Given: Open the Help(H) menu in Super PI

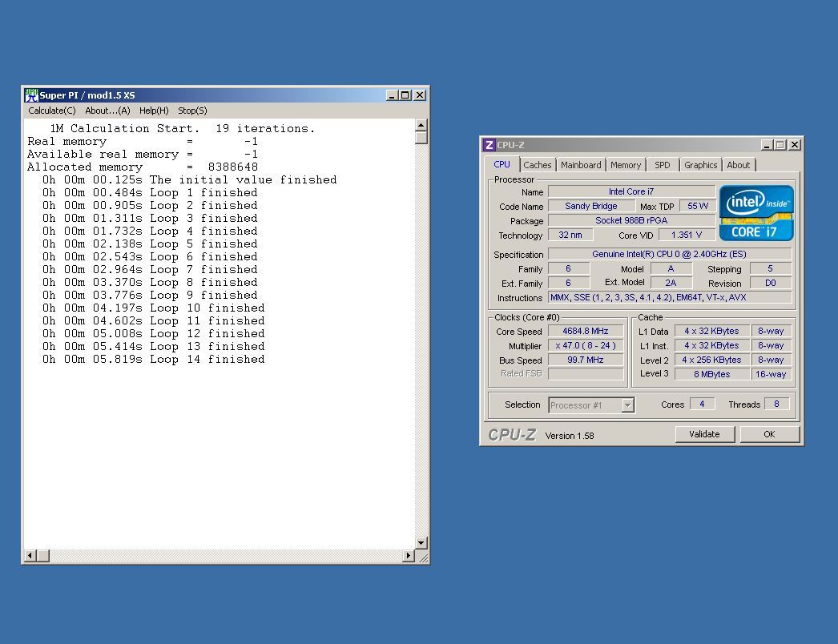Looking at the screenshot, I should (154, 111).
